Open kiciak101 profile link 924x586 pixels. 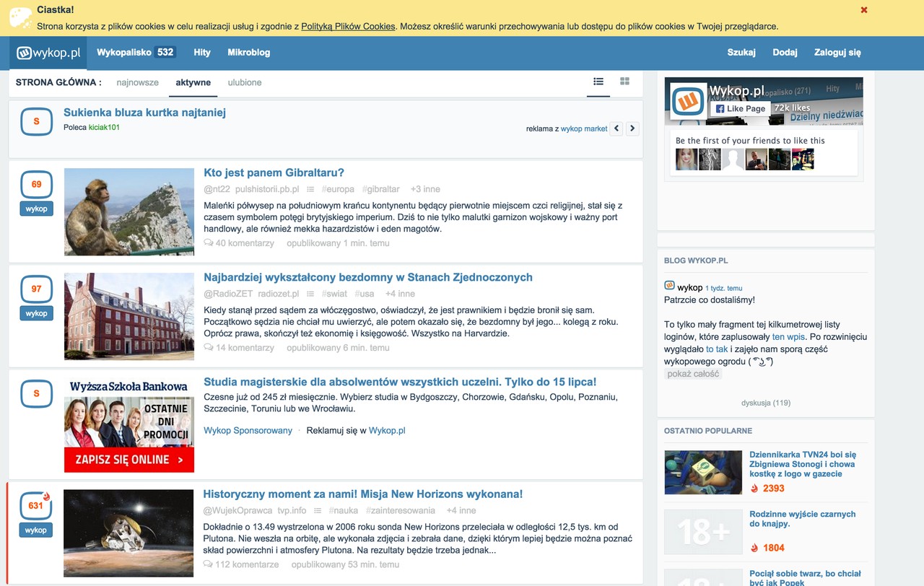(104, 127)
